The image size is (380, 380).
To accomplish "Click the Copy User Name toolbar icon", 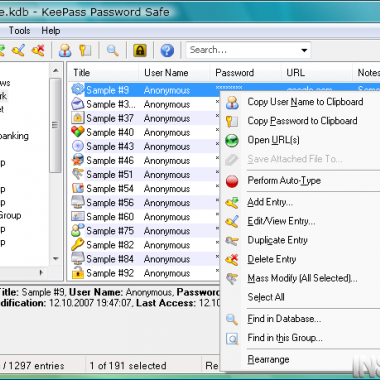I will click(x=65, y=50).
